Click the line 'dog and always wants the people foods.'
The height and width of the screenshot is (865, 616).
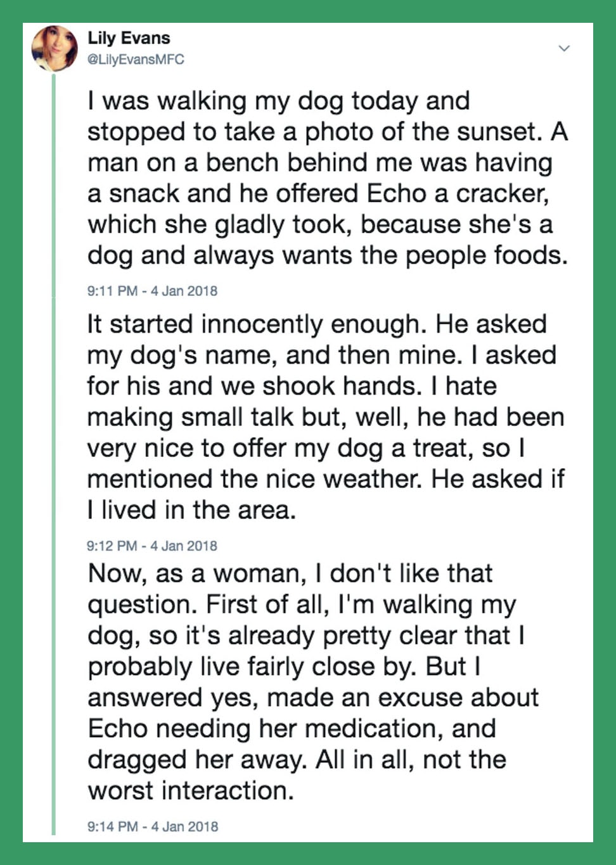click(x=327, y=255)
